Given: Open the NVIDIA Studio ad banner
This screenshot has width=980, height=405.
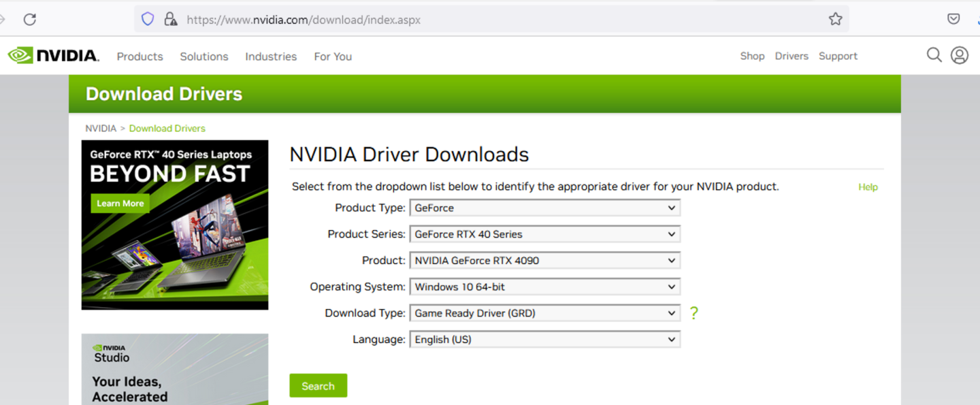Looking at the screenshot, I should click(x=175, y=369).
